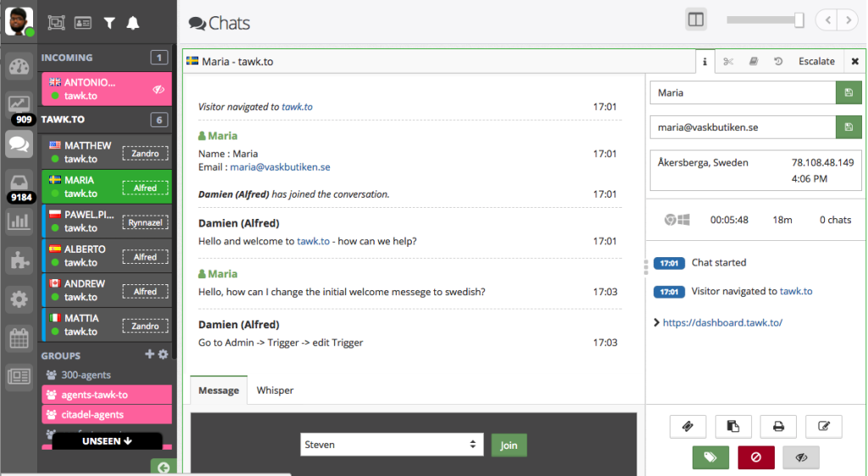This screenshot has width=868, height=476.
Task: Select the 300-agents group
Action: [107, 374]
